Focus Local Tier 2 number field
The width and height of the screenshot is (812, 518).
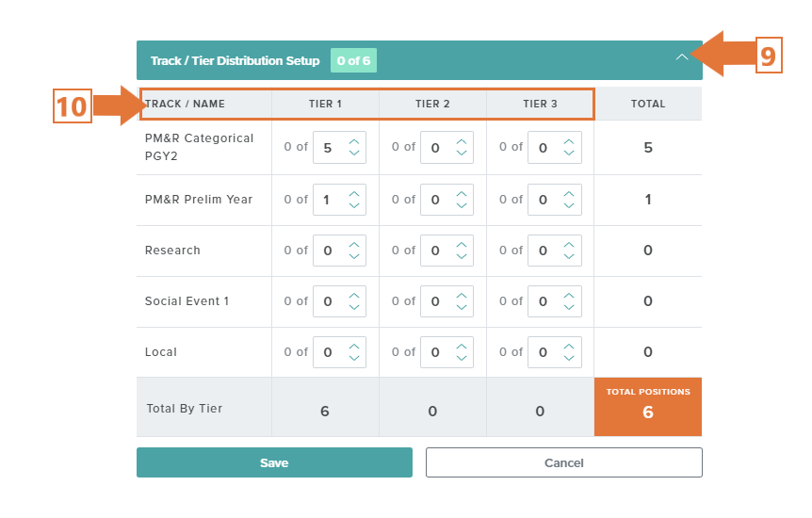click(x=447, y=352)
